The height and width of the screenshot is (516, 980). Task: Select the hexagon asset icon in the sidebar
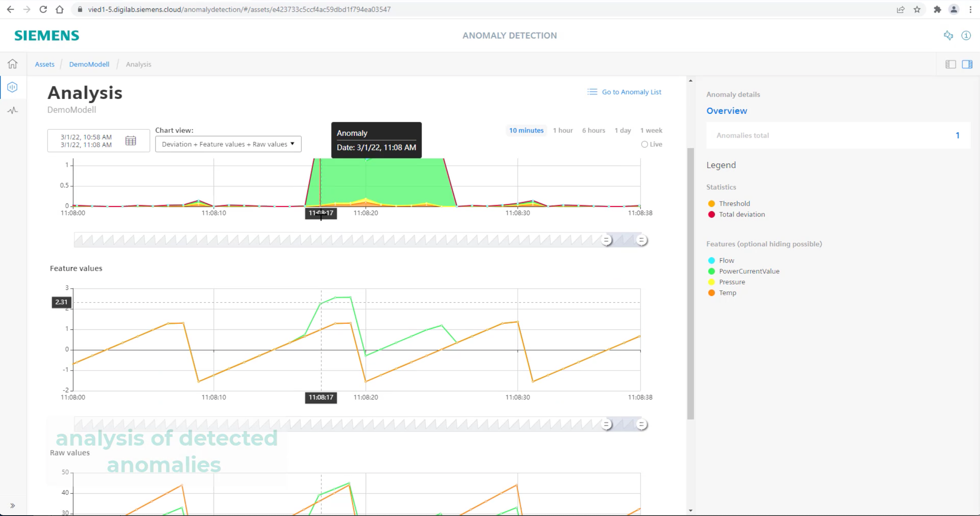(x=13, y=87)
